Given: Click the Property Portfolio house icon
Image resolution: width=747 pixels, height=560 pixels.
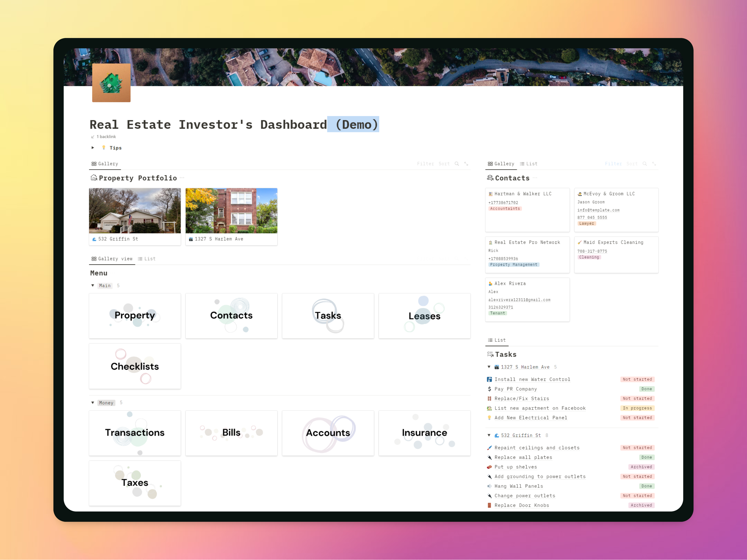Looking at the screenshot, I should (94, 178).
